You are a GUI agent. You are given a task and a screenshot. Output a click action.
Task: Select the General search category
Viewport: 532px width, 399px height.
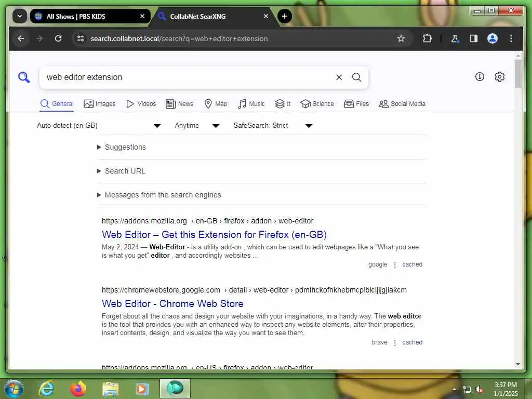point(57,104)
